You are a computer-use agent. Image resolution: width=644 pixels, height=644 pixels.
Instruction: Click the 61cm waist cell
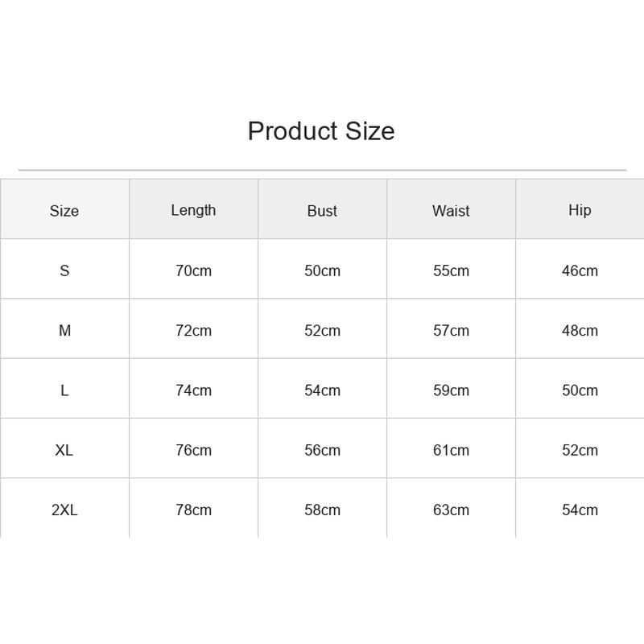click(x=451, y=450)
